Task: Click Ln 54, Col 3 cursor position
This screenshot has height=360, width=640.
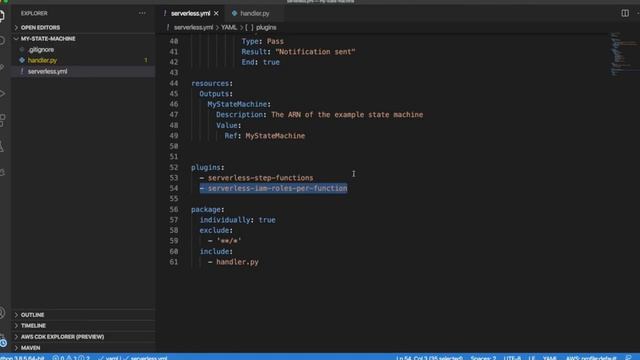Action: click(429, 358)
